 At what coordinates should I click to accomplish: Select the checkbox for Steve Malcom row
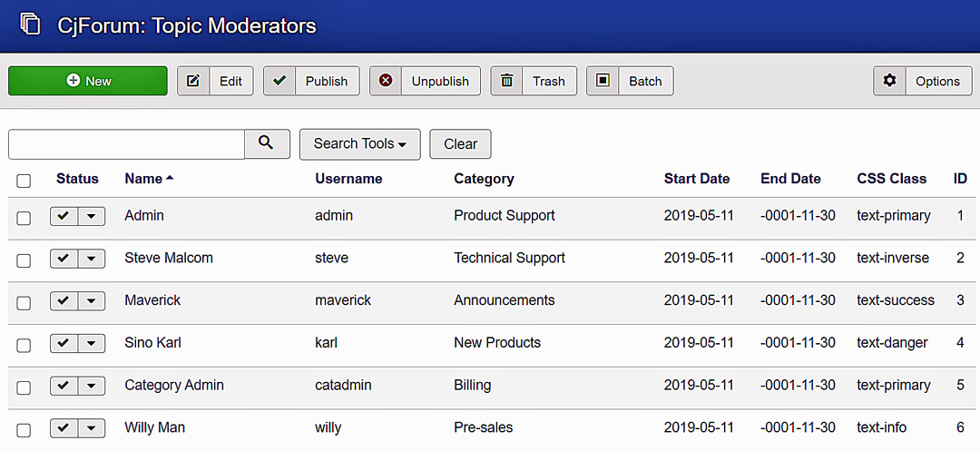pyautogui.click(x=23, y=260)
